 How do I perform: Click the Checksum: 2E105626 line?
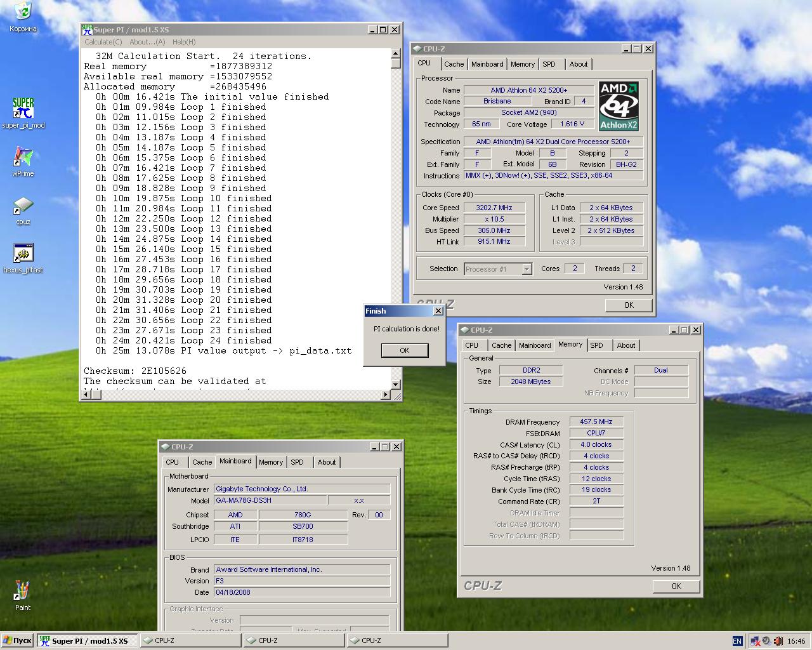pos(135,371)
